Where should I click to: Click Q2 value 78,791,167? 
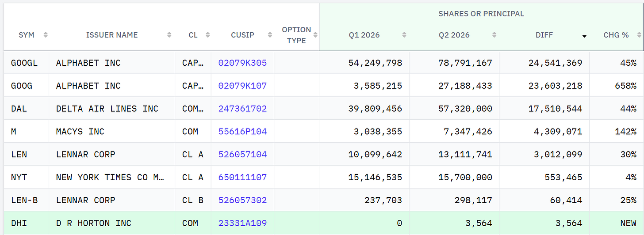click(x=465, y=63)
